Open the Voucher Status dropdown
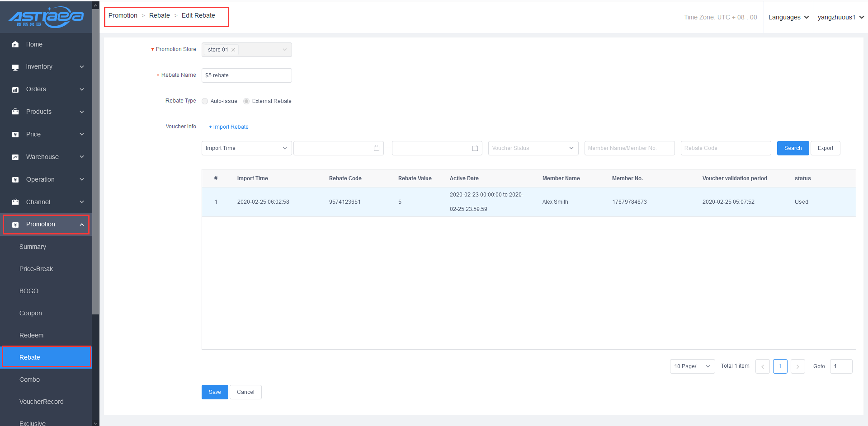This screenshot has height=426, width=868. 533,148
